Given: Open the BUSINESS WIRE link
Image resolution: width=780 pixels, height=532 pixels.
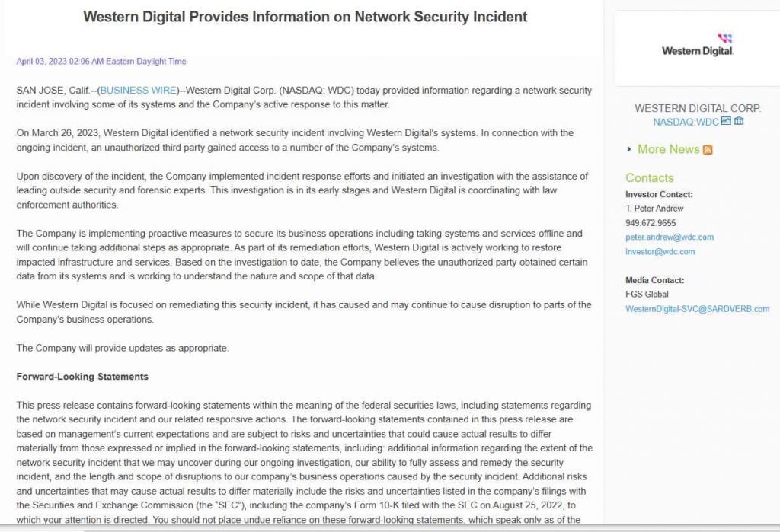Looking at the screenshot, I should (x=139, y=91).
